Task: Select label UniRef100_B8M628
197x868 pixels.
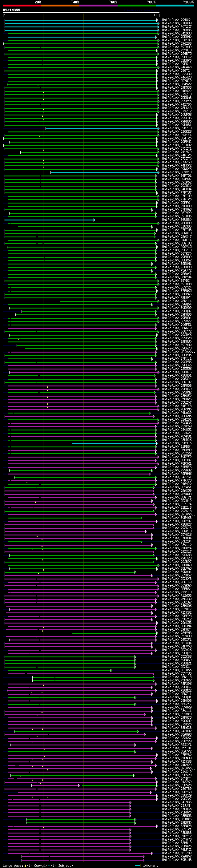Action: (x=177, y=728)
